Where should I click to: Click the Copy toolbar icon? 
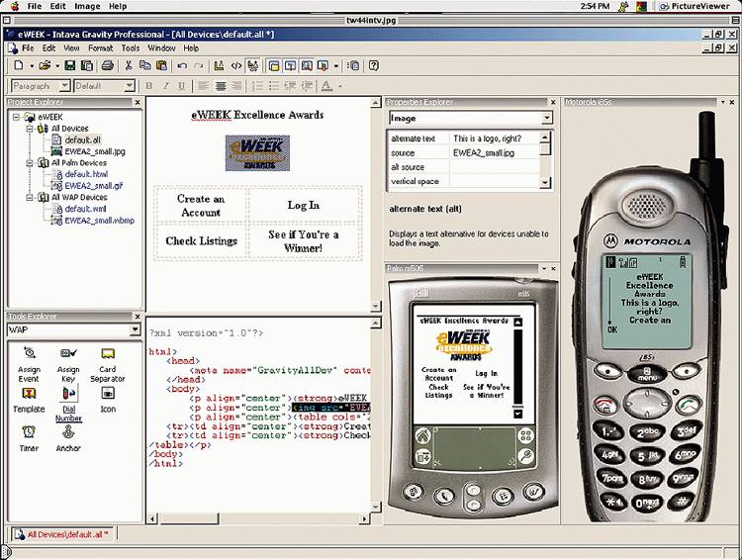(x=144, y=65)
